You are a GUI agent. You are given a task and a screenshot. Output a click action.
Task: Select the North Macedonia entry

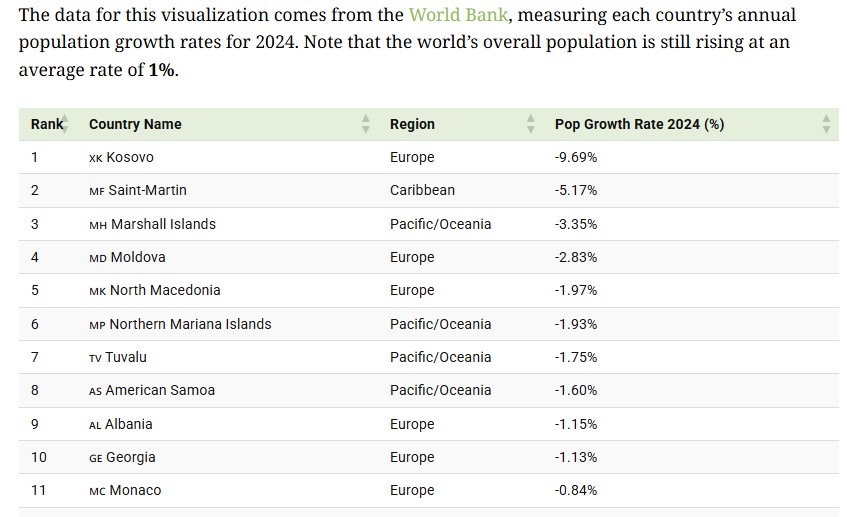tap(164, 290)
